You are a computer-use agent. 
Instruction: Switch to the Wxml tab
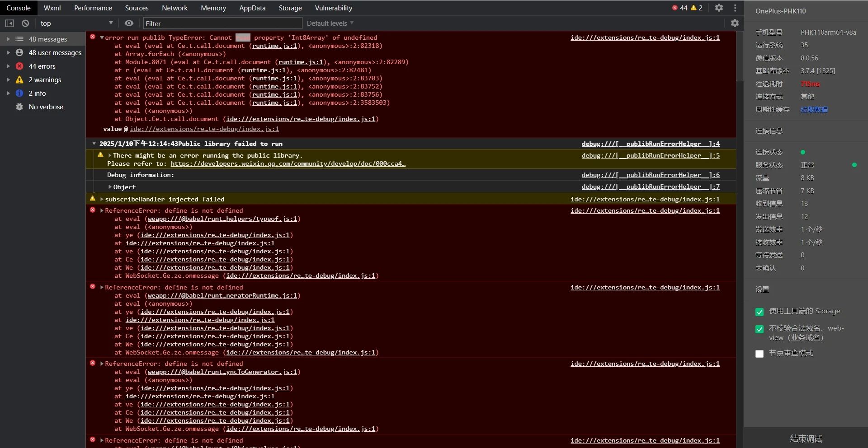click(x=52, y=8)
